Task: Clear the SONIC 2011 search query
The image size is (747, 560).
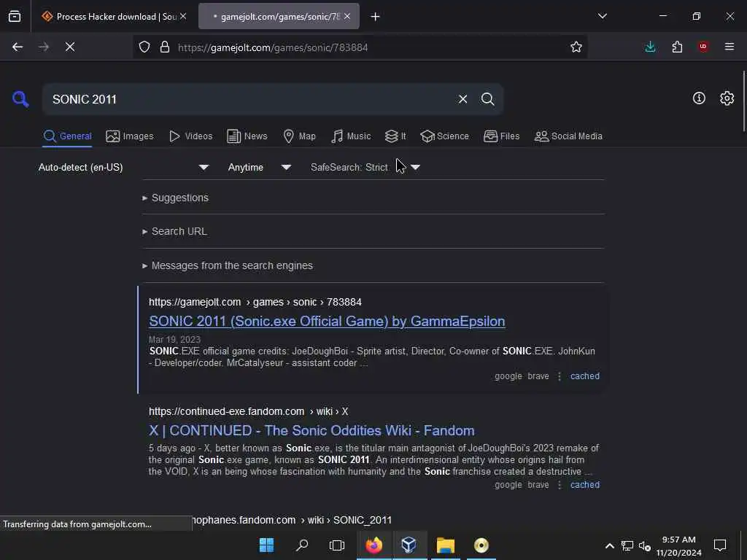Action: click(x=462, y=99)
